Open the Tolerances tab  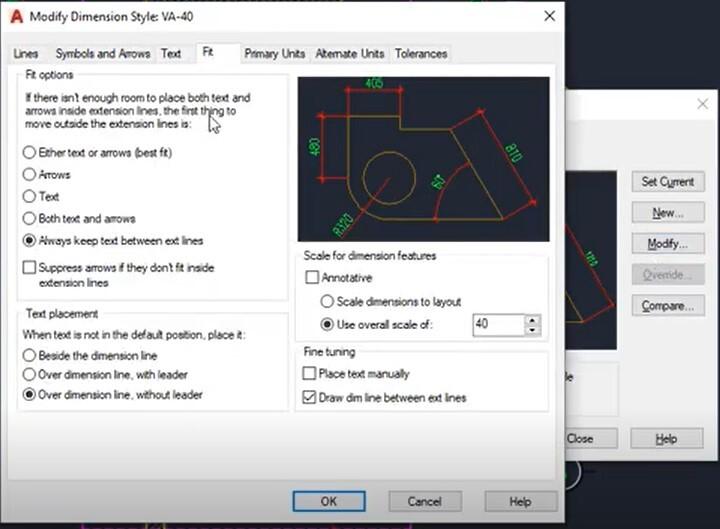coord(421,54)
